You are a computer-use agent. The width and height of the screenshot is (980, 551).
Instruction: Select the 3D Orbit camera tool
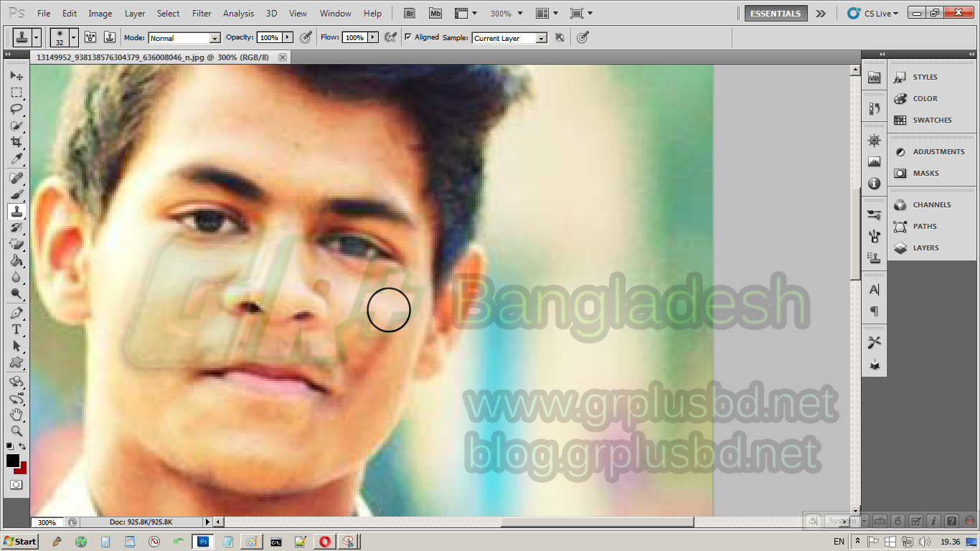[x=17, y=398]
